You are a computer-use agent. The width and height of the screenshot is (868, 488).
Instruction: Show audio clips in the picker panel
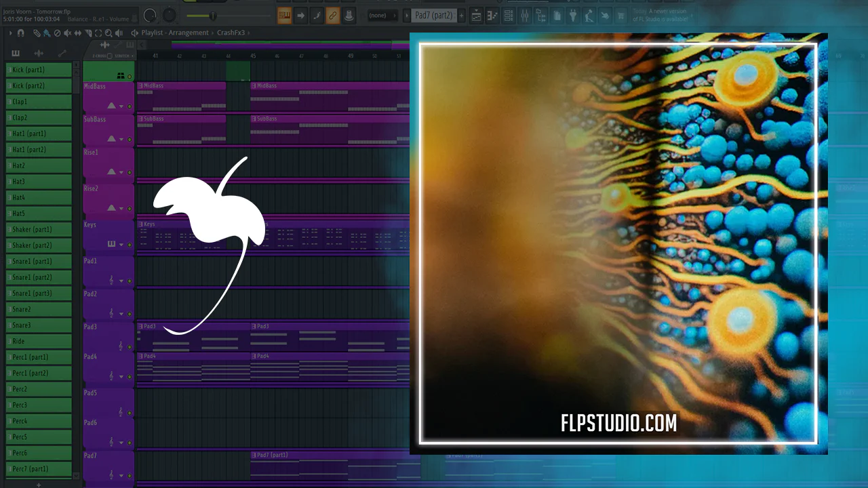39,53
